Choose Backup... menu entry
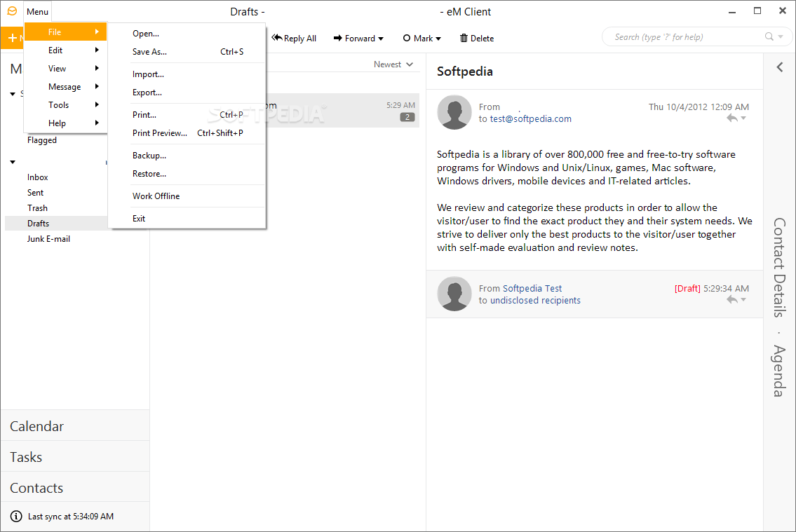 point(187,155)
